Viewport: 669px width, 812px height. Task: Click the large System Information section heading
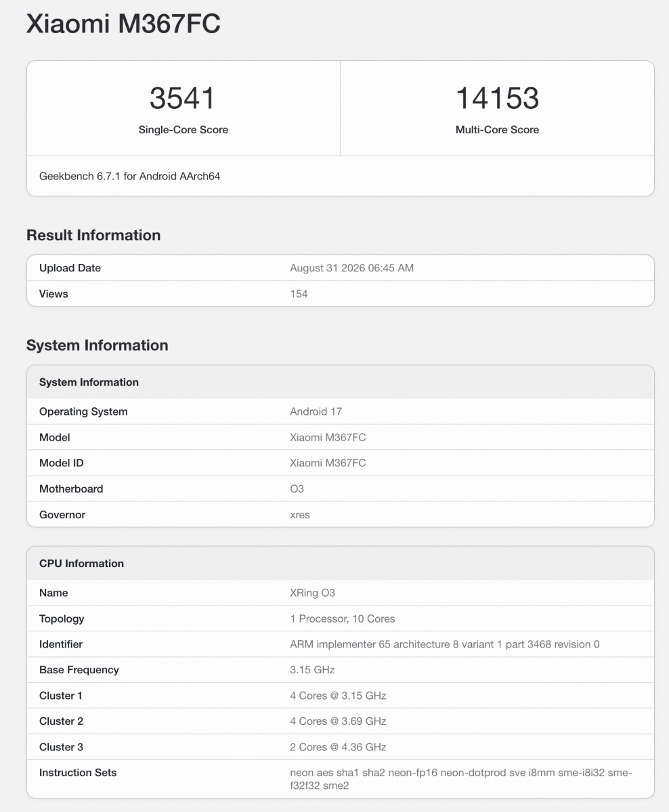click(x=98, y=346)
